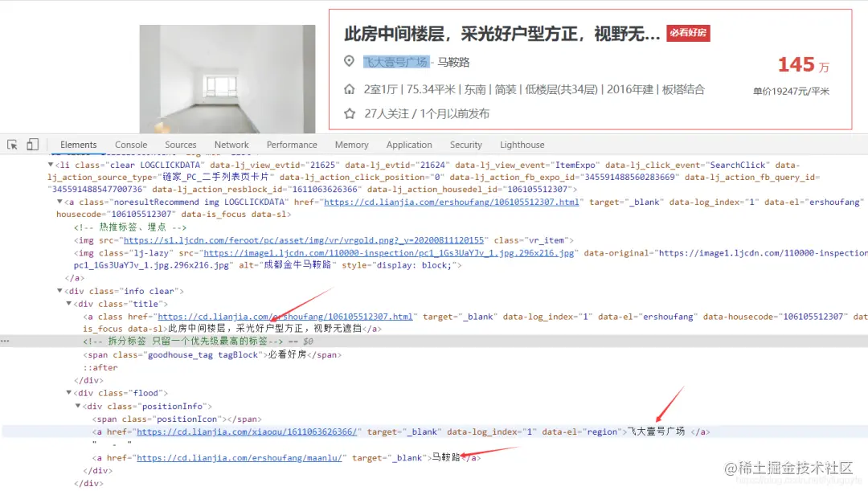
Task: Collapse the div class info clear node
Action: 59,291
